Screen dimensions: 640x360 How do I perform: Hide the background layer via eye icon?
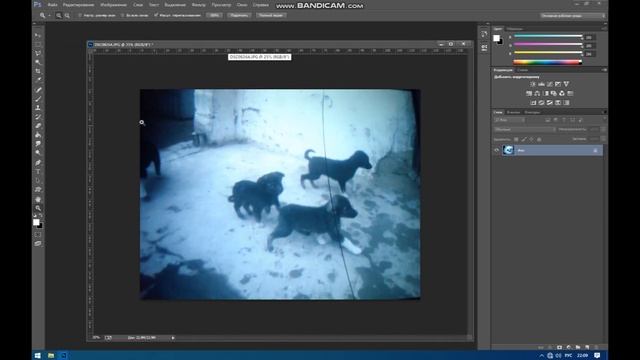pyautogui.click(x=496, y=151)
